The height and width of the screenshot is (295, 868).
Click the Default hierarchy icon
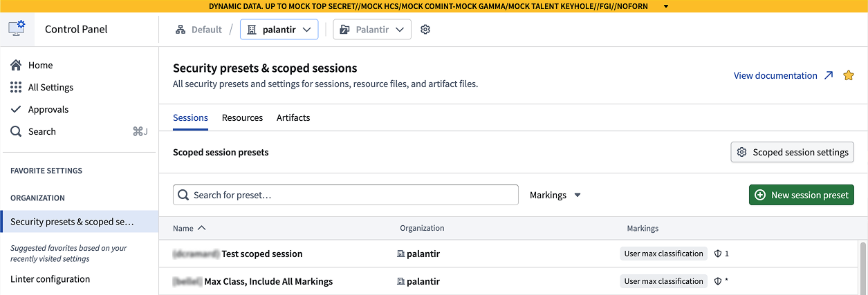(x=181, y=30)
